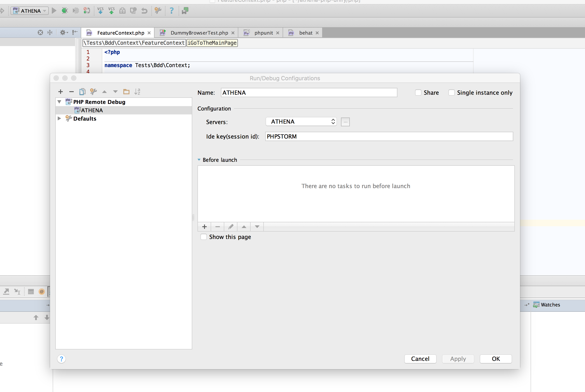The image size is (585, 392).
Task: Select the ATHENA configuration tree item
Action: click(x=124, y=110)
